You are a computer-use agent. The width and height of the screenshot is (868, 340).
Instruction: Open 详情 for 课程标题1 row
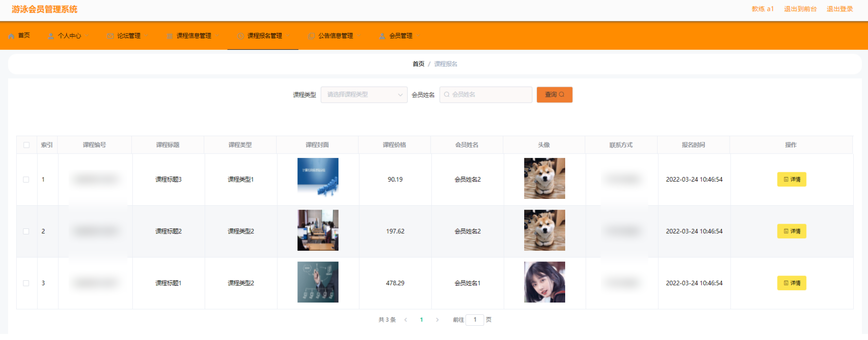tap(791, 283)
